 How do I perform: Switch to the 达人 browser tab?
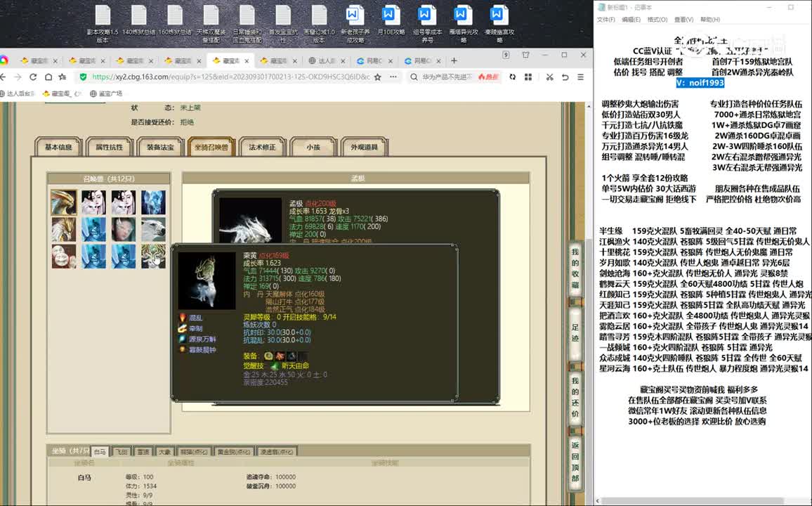click(327, 60)
